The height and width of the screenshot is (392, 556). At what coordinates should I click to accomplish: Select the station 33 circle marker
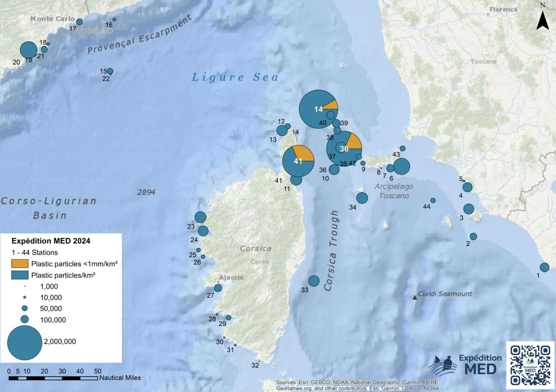(x=313, y=281)
